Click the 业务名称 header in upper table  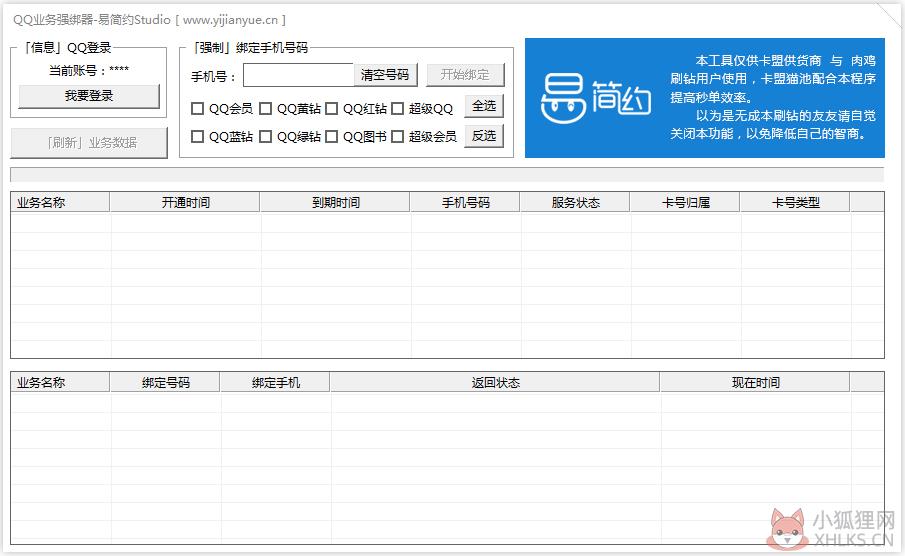(x=60, y=203)
